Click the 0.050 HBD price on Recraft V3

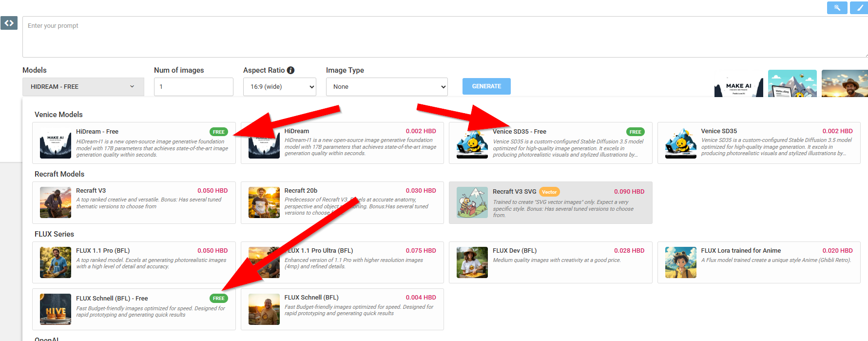point(212,191)
